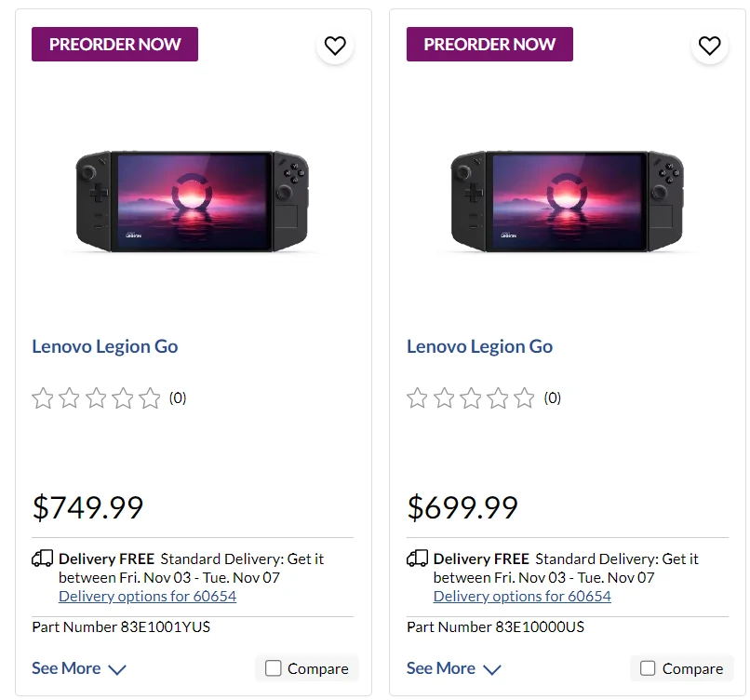
Task: Open Delivery options for 60654 on the left card
Action: click(x=147, y=596)
